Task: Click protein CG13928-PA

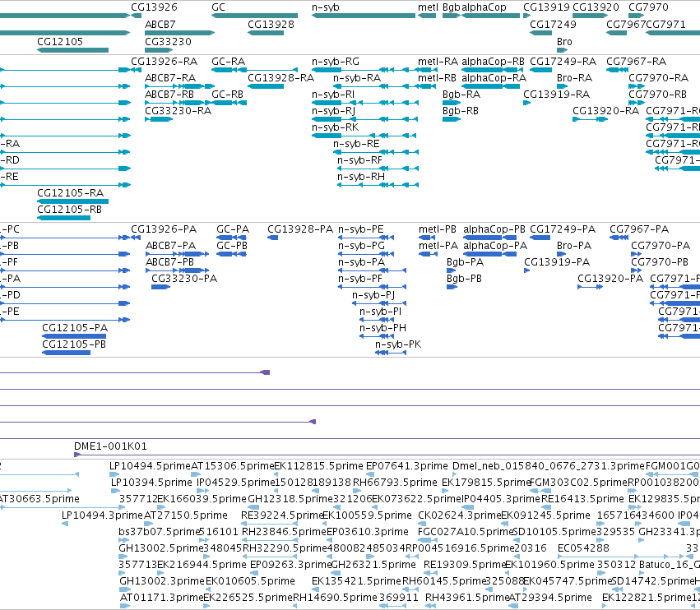Action: [x=300, y=229]
